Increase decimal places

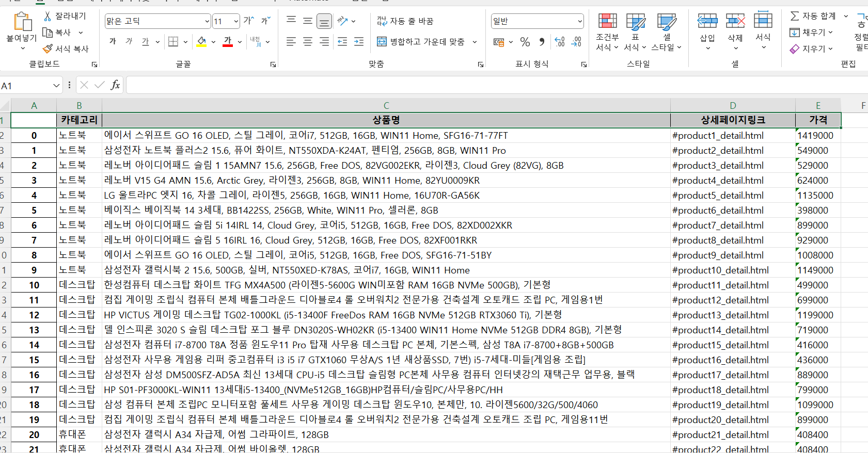[560, 42]
